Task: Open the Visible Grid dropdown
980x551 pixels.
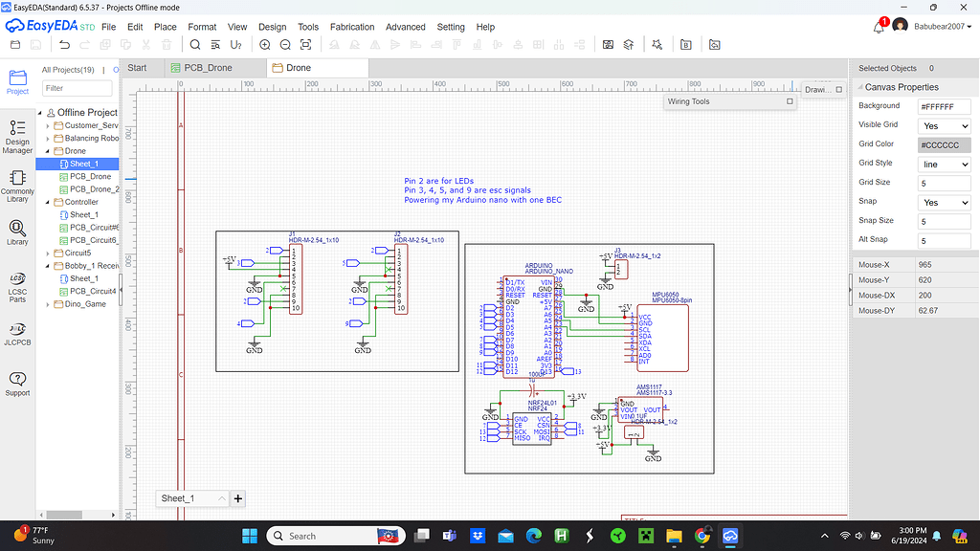Action: pyautogui.click(x=945, y=125)
